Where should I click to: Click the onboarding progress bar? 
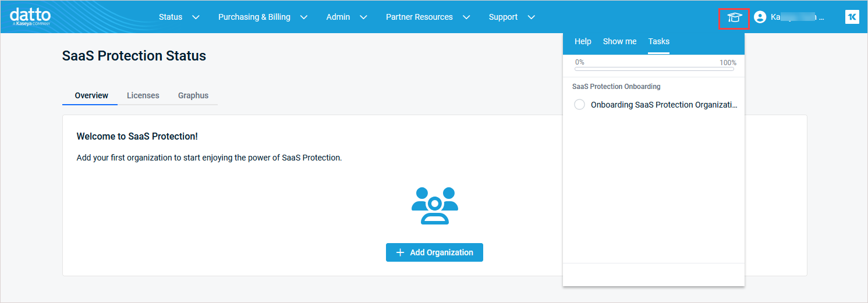point(654,69)
